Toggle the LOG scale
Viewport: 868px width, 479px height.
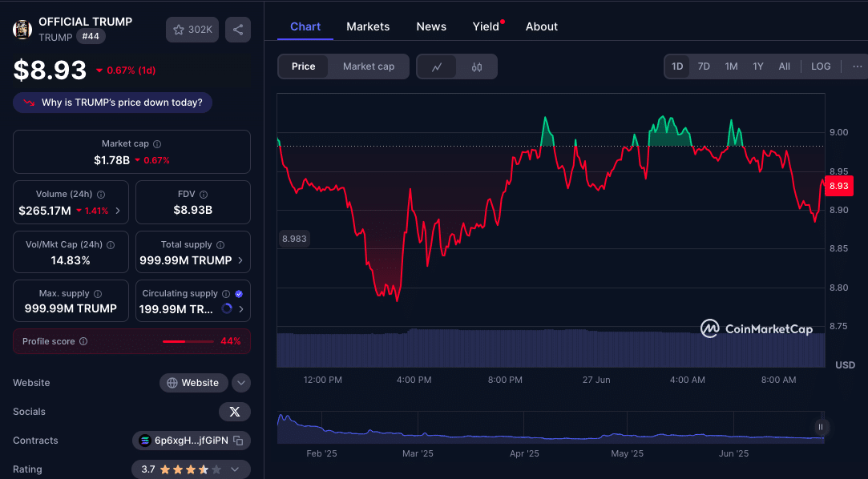(x=821, y=66)
